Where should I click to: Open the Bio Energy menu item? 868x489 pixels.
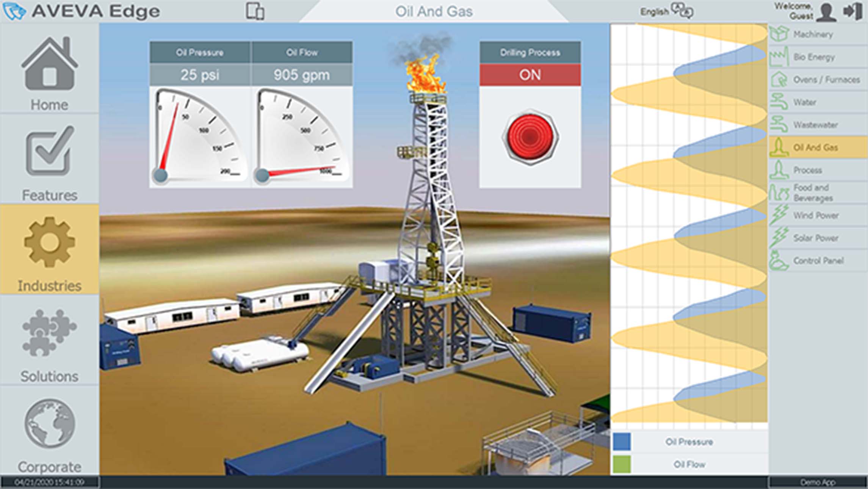click(x=818, y=57)
